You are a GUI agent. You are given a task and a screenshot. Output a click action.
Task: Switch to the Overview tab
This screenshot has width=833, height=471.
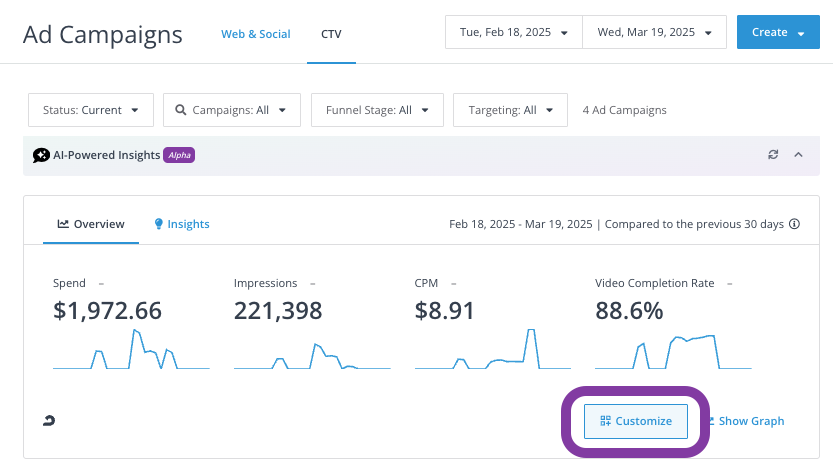point(91,224)
